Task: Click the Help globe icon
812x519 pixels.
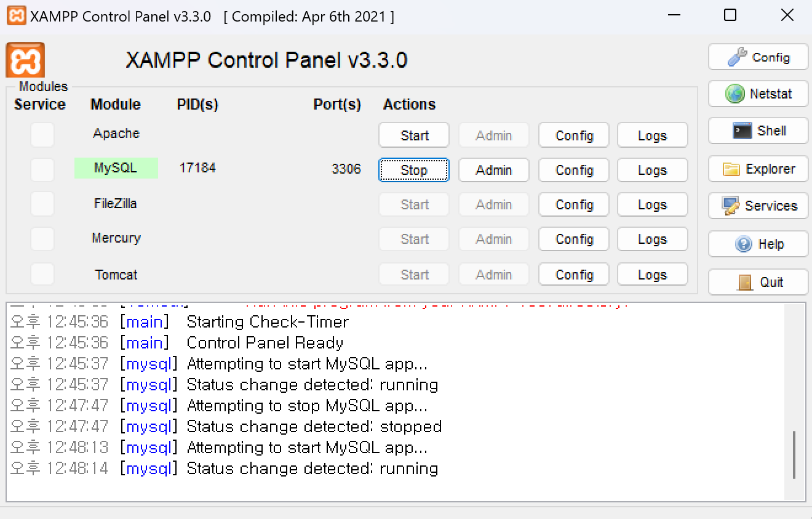Action: click(743, 244)
